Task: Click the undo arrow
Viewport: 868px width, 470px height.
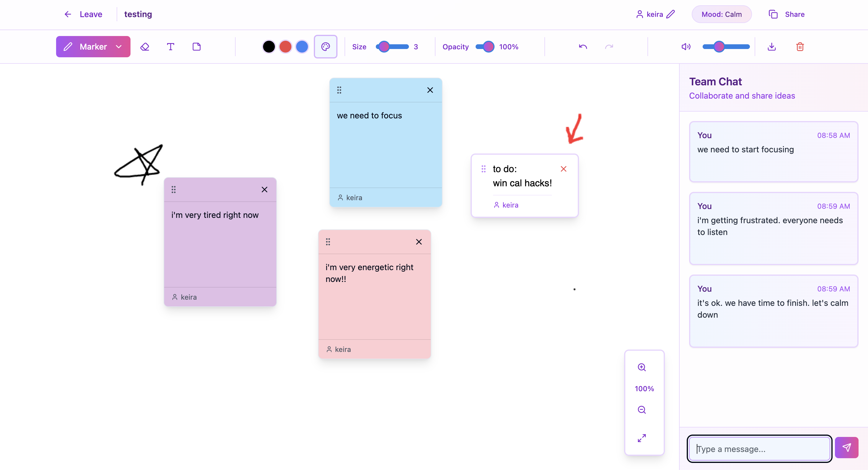Action: pos(583,46)
